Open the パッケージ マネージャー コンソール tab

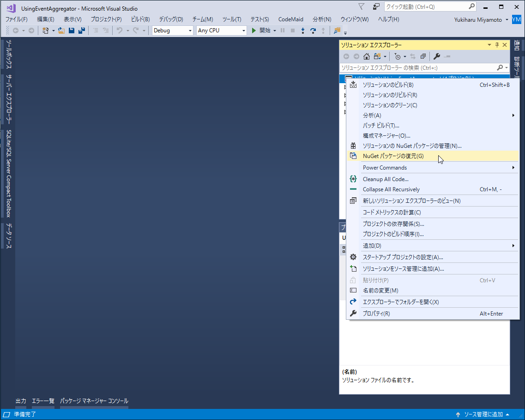coord(94,401)
